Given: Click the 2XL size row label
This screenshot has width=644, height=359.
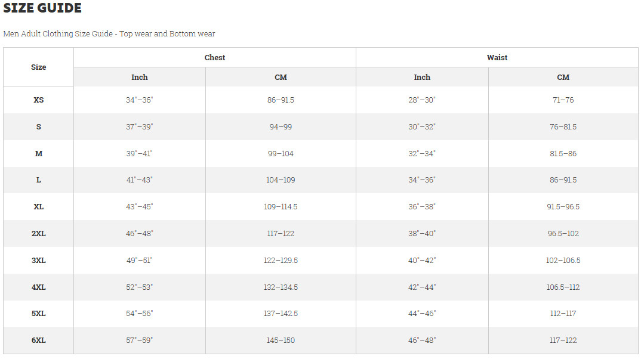Looking at the screenshot, I should 39,233.
